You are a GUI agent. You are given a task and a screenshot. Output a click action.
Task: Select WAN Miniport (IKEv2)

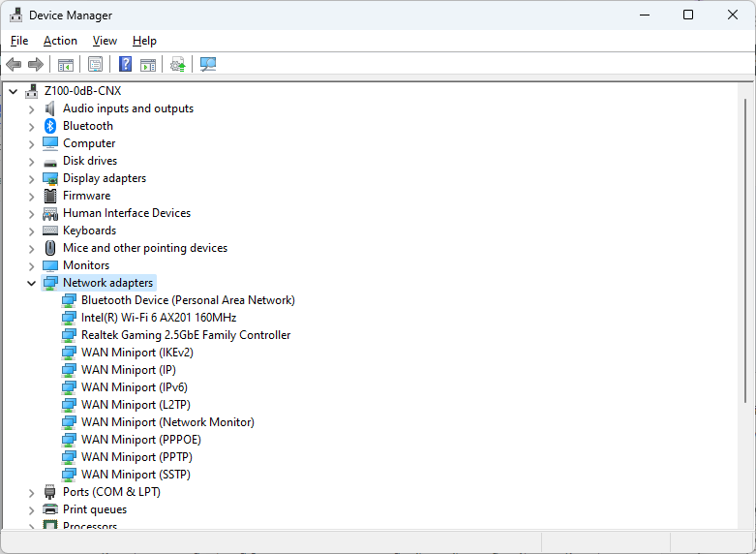tap(137, 353)
